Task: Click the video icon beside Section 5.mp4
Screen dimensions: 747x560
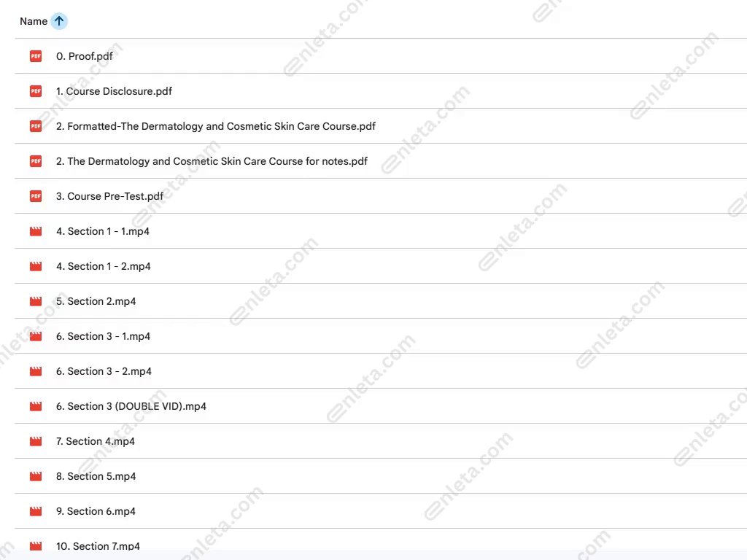Action: (x=36, y=476)
